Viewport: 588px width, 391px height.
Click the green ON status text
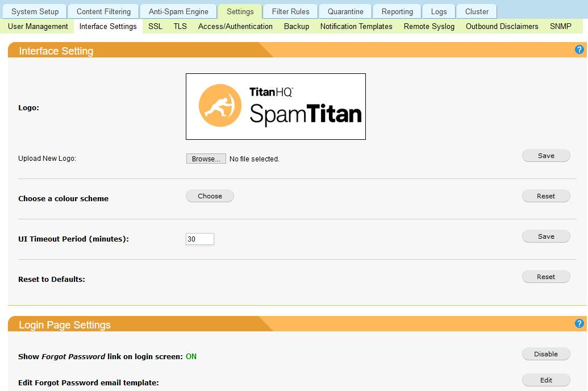191,356
